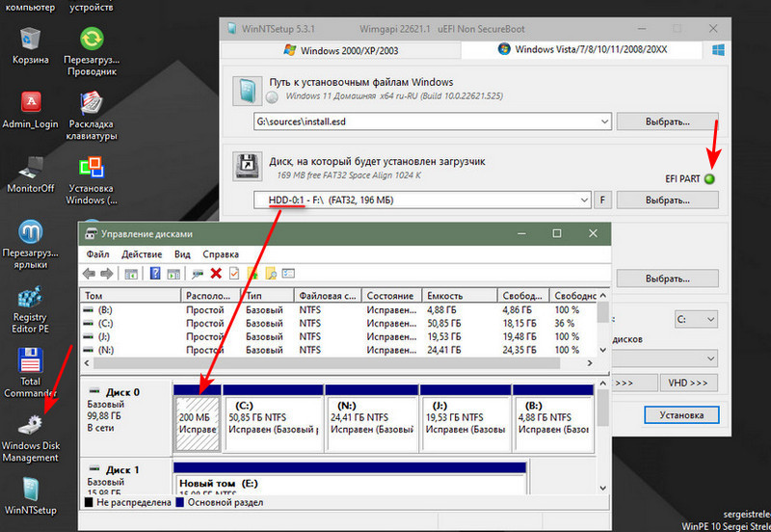Click the blue Основной раздел legend swatch
The image size is (771, 532).
tap(180, 502)
